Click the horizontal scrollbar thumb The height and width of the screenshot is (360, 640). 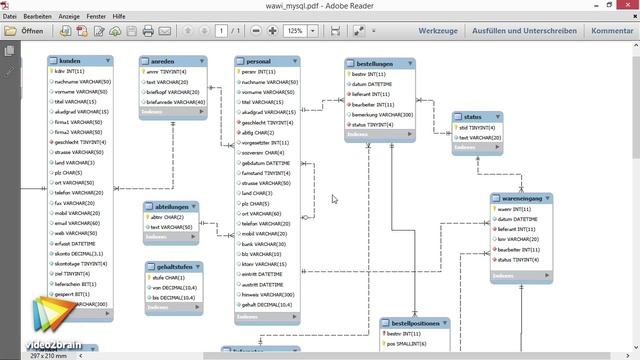coord(407,356)
